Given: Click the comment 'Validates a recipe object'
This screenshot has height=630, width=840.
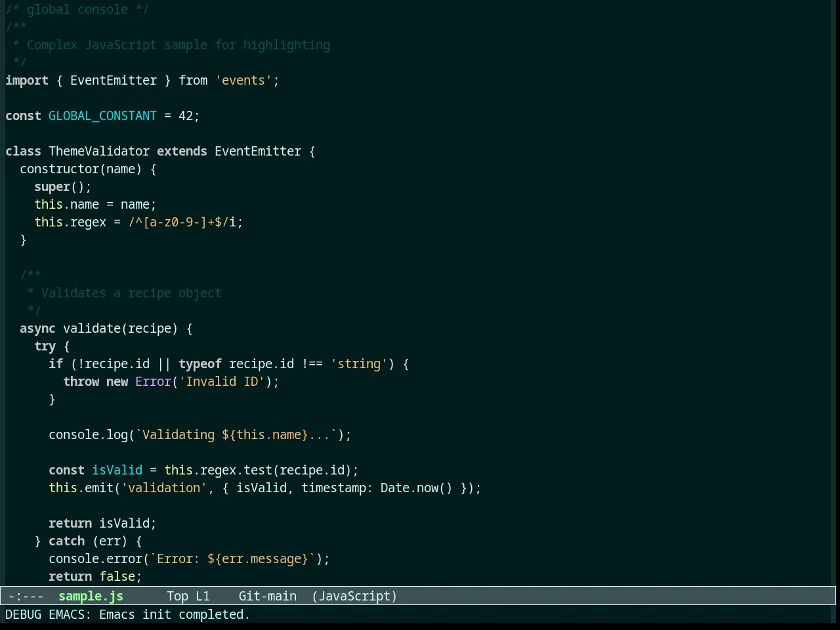Looking at the screenshot, I should (x=131, y=293).
